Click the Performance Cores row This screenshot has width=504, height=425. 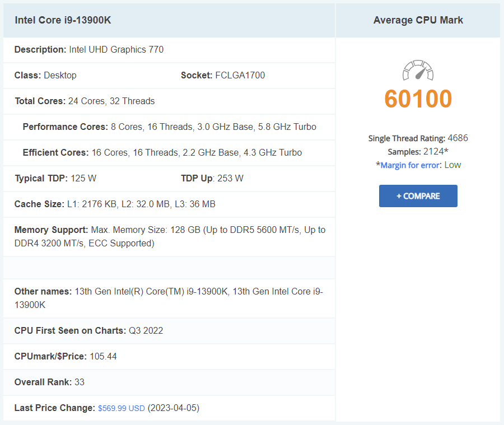pos(169,127)
